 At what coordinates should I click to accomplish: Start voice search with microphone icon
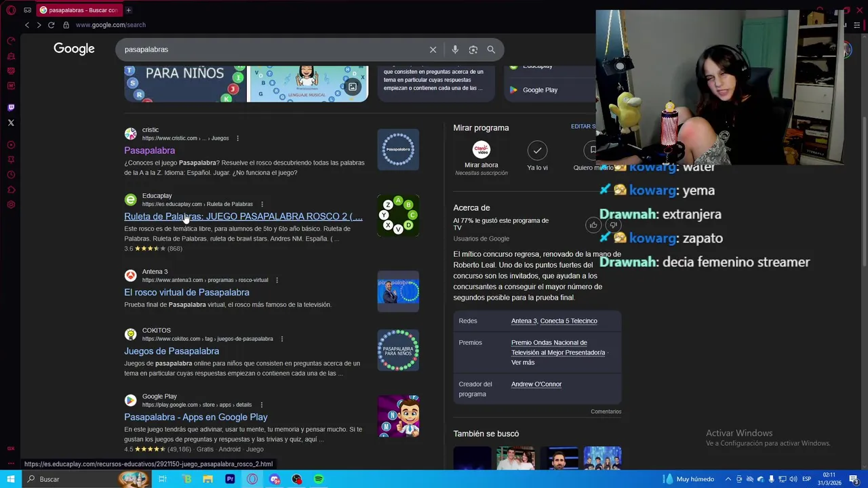pyautogui.click(x=455, y=49)
